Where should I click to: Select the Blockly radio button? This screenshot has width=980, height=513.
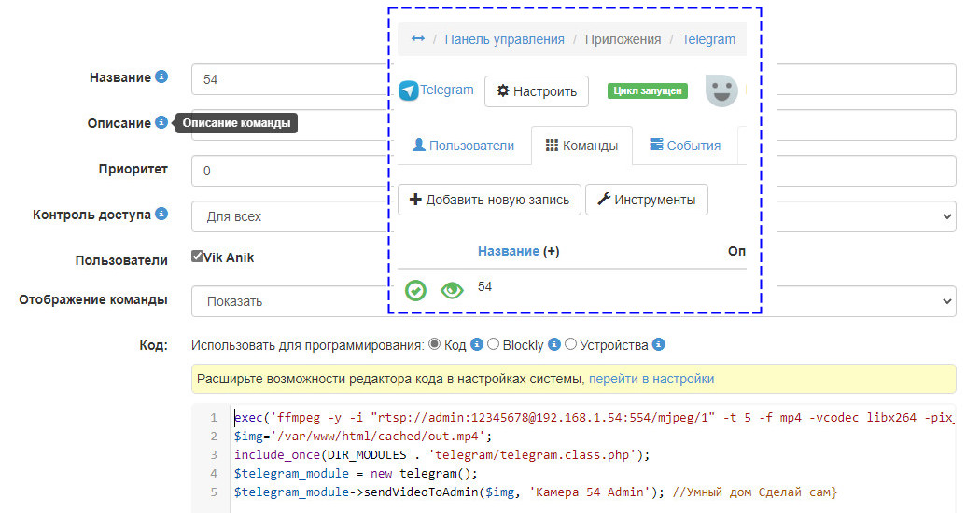pos(493,344)
